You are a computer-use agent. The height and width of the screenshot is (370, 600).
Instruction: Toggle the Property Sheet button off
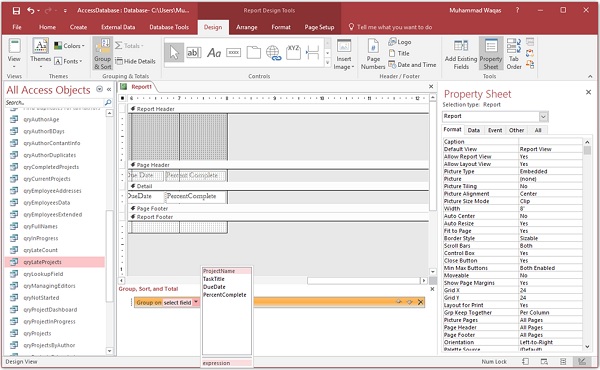tap(491, 54)
